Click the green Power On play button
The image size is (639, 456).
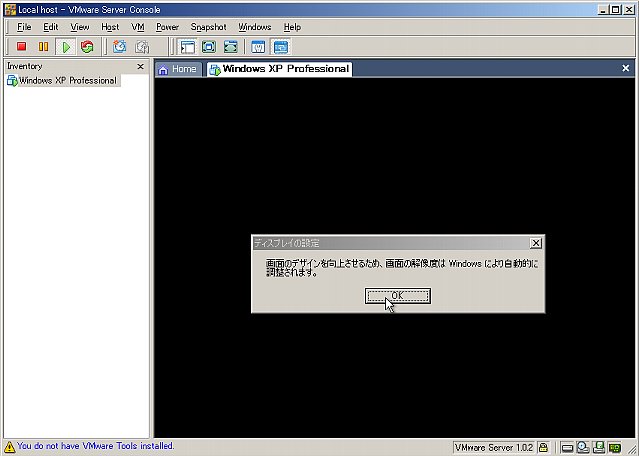[66, 47]
